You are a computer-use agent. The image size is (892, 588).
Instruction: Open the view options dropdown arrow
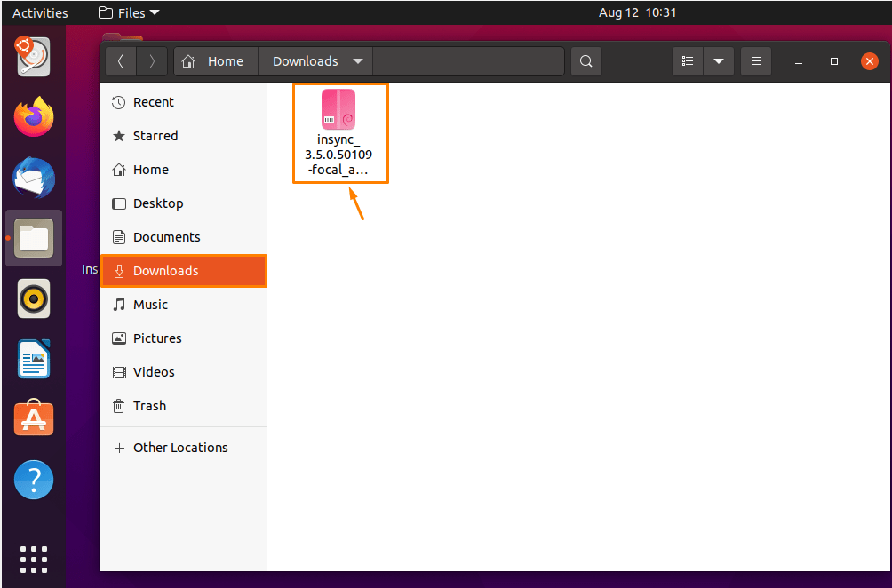coord(719,60)
